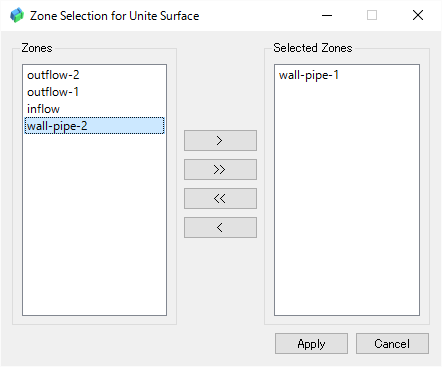Remove one zone with single left arrow
The image size is (442, 367).
[220, 227]
